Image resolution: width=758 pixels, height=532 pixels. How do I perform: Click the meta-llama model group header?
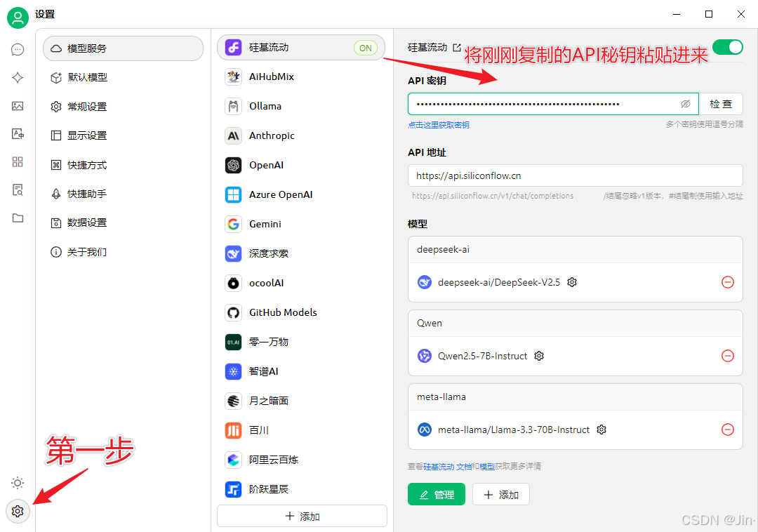(576, 397)
